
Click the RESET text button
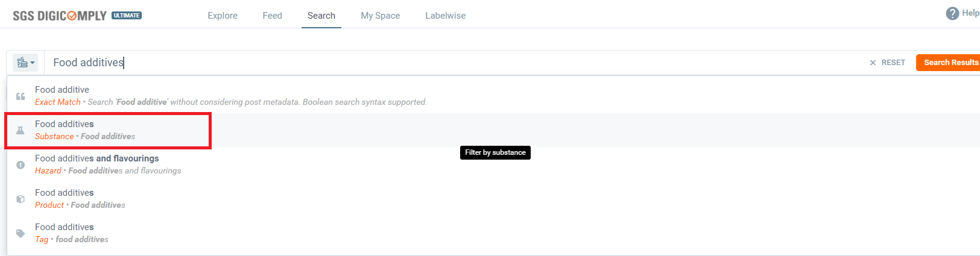click(x=893, y=63)
